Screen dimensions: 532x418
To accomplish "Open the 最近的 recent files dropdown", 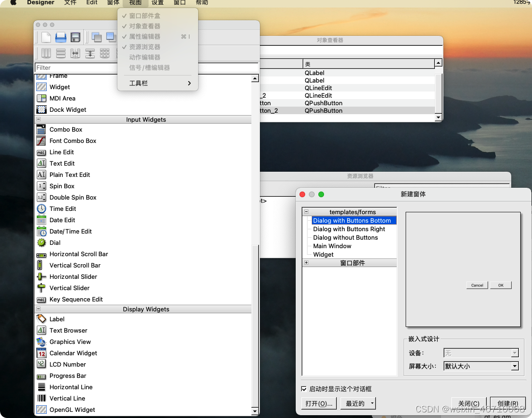I will 358,403.
